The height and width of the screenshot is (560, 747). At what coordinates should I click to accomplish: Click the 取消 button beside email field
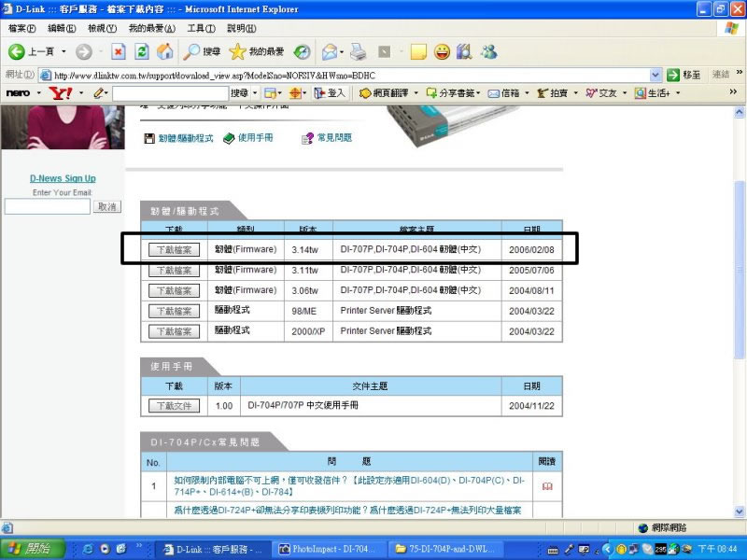[x=107, y=206]
